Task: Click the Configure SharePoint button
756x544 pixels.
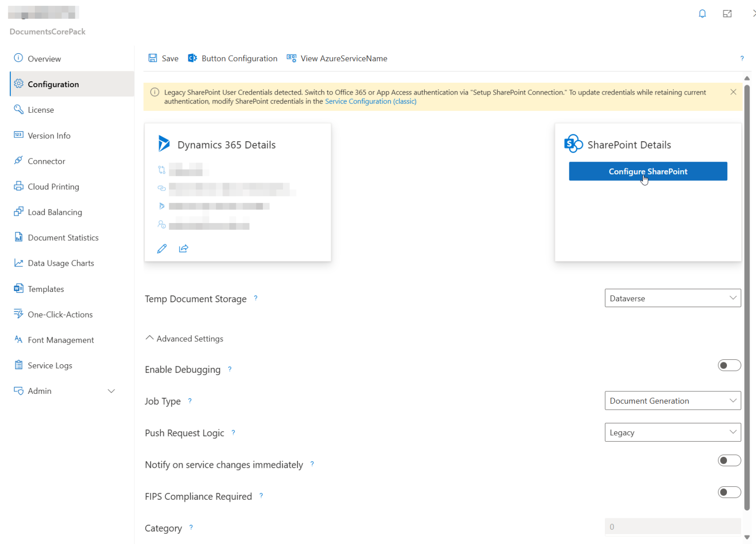Action: pyautogui.click(x=648, y=171)
